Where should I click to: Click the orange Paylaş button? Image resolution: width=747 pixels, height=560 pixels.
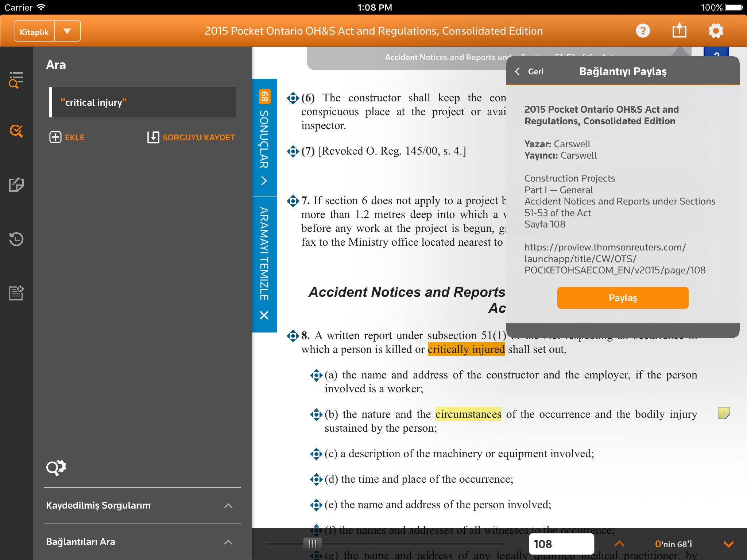(x=623, y=298)
